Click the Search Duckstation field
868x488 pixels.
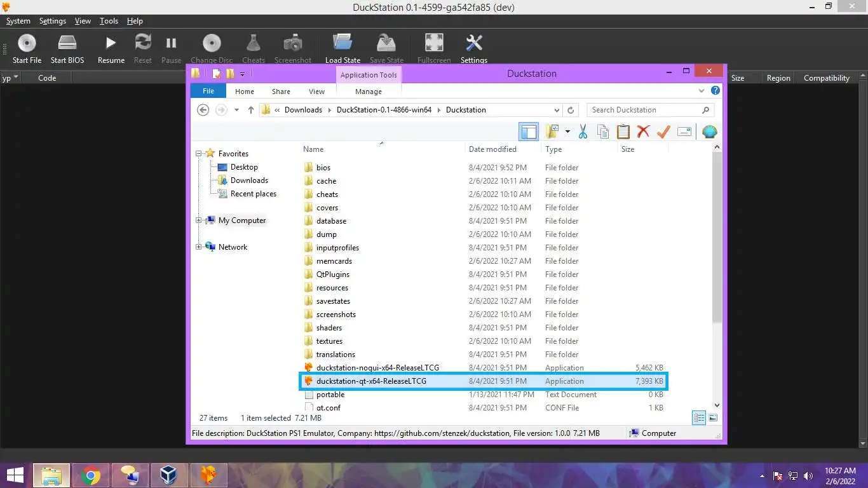(x=650, y=110)
